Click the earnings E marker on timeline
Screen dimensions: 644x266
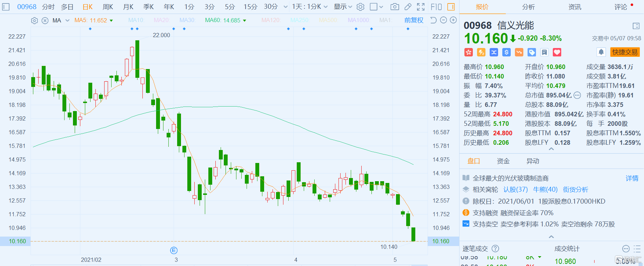pos(174,250)
